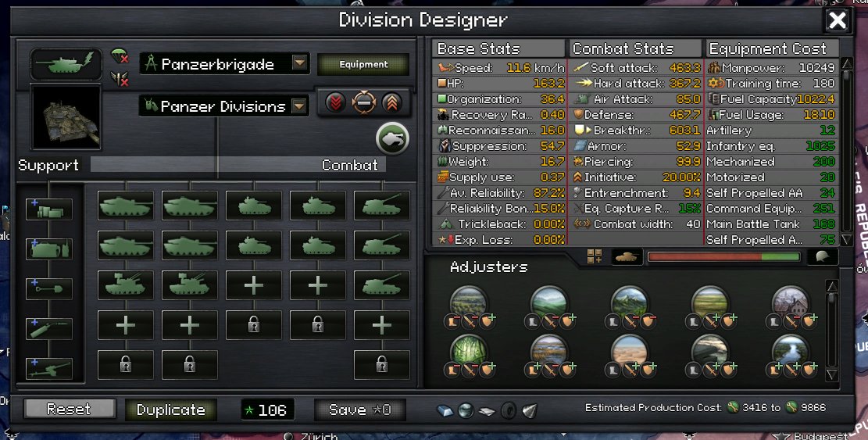Image resolution: width=868 pixels, height=440 pixels.
Task: Click the Save button
Action: point(360,410)
